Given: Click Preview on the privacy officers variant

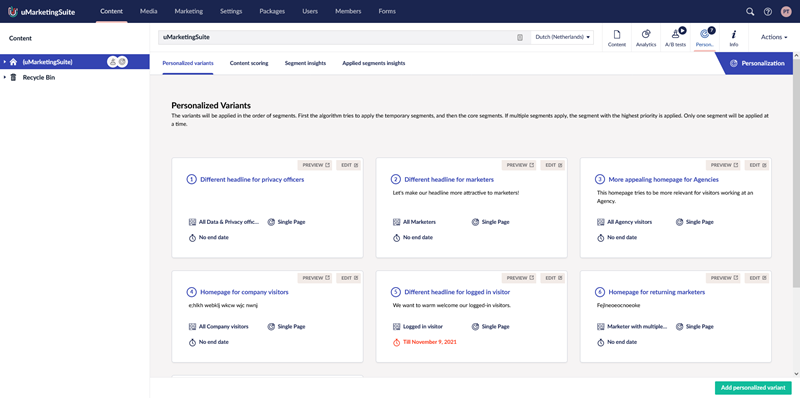Looking at the screenshot, I should coord(315,165).
